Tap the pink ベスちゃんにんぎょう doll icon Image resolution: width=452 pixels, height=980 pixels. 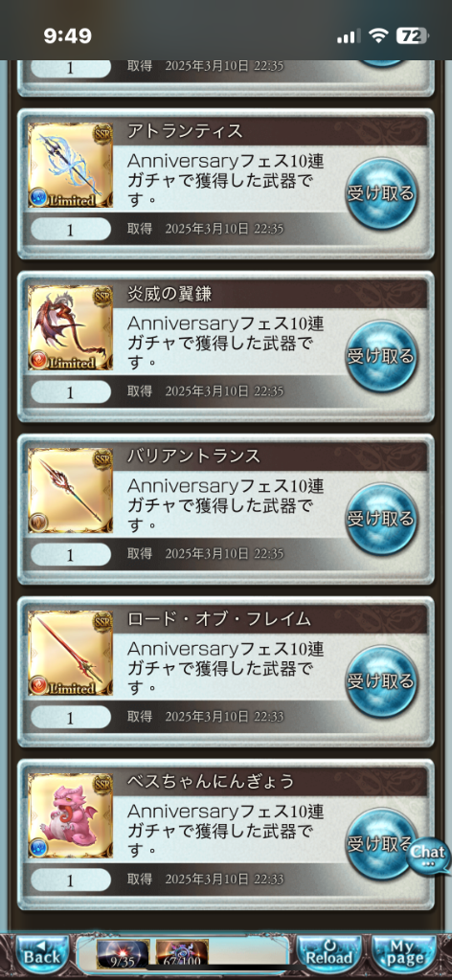[x=70, y=815]
